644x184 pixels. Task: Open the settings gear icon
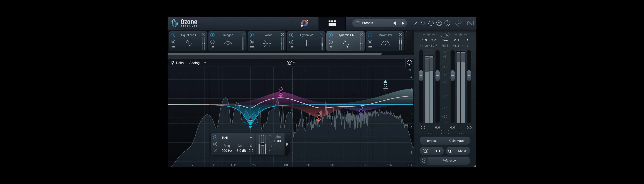439,23
